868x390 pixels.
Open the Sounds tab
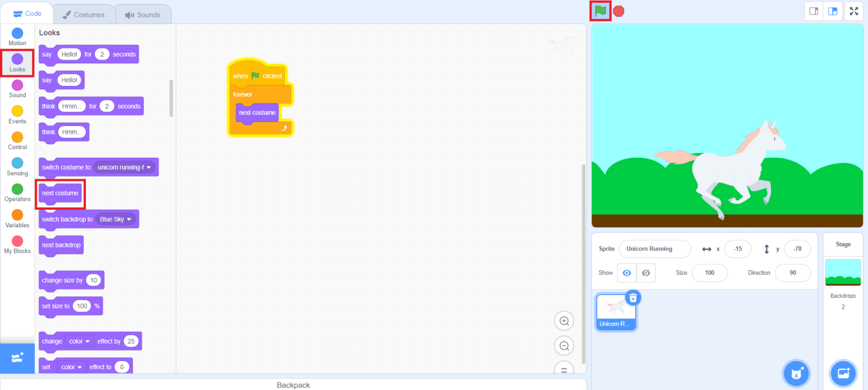pyautogui.click(x=143, y=15)
